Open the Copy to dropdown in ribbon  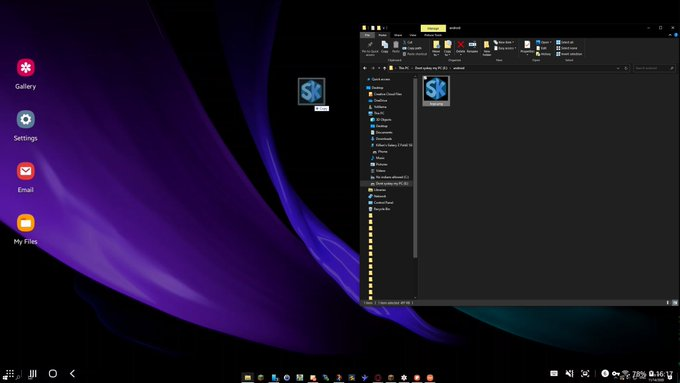[x=448, y=48]
